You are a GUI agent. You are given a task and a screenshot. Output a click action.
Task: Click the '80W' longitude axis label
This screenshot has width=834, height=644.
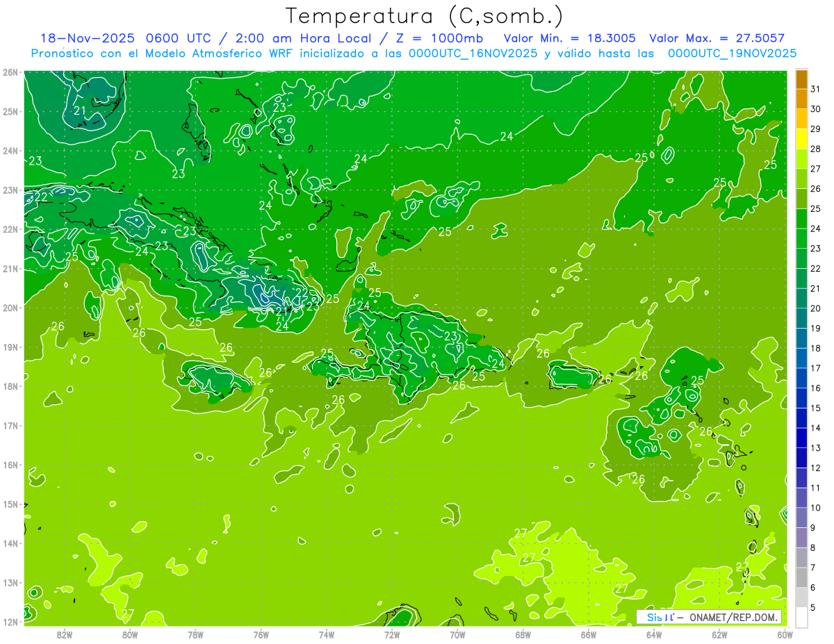pyautogui.click(x=130, y=635)
